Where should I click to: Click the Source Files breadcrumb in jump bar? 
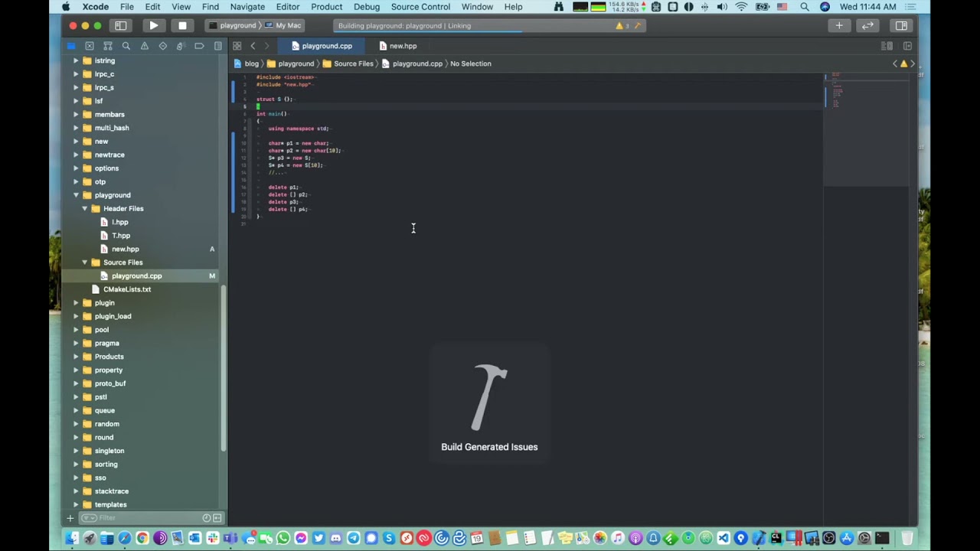tap(348, 64)
